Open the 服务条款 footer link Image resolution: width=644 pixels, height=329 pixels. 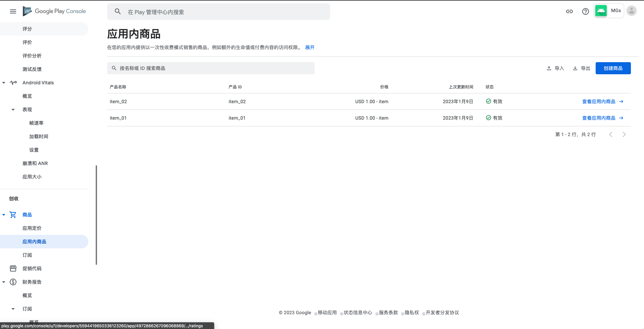[x=388, y=313]
